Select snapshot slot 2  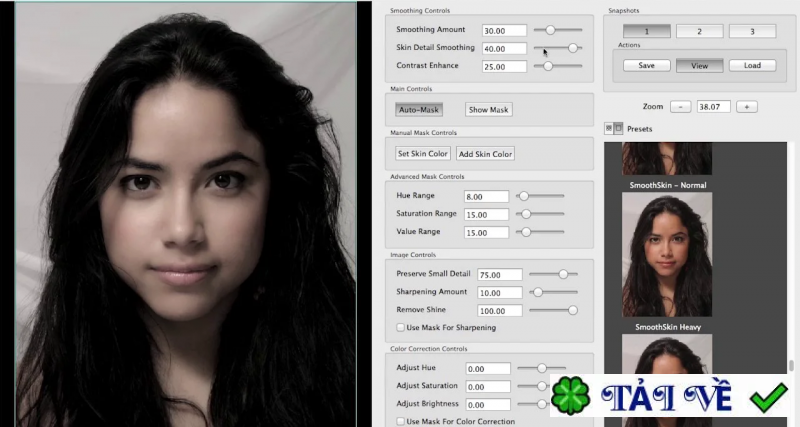point(699,31)
